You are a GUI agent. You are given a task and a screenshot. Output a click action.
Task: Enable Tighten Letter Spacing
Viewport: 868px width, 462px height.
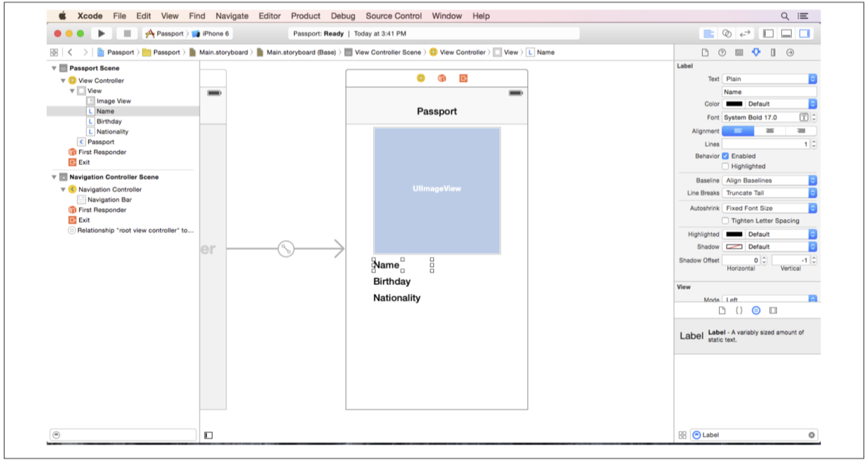(725, 220)
